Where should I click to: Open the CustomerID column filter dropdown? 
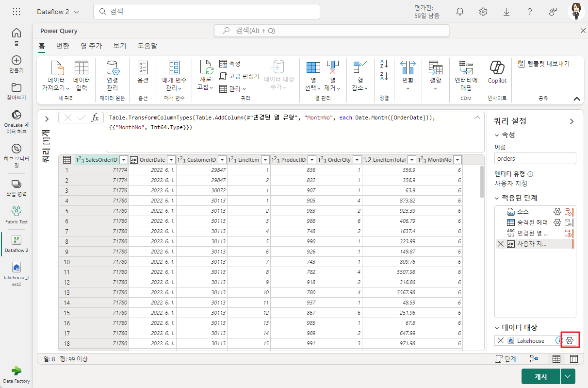[222, 160]
